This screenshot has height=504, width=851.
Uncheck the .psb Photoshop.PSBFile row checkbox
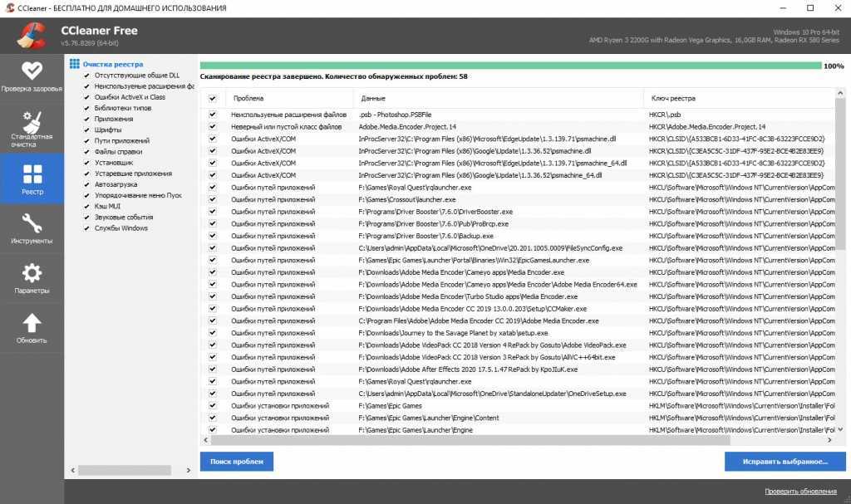213,115
